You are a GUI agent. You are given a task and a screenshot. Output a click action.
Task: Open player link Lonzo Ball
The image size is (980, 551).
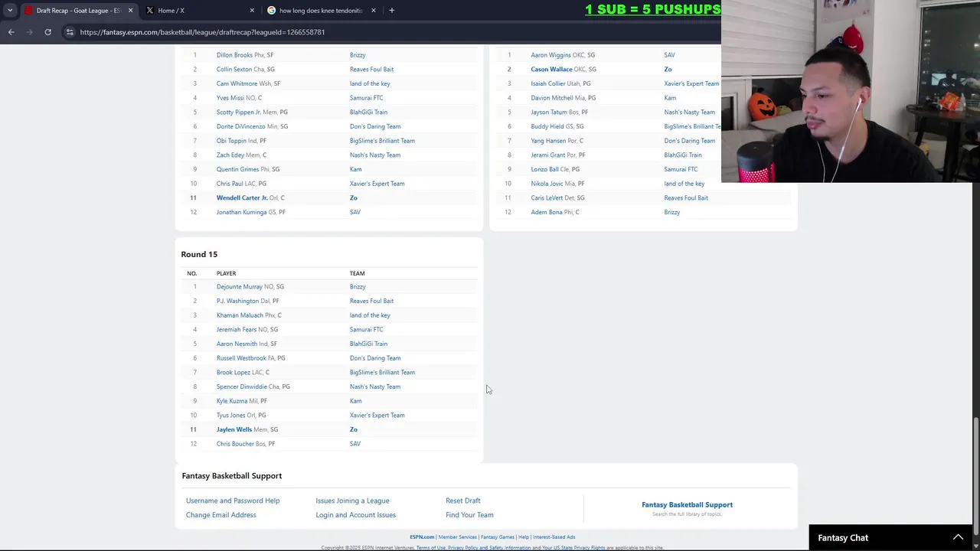coord(545,169)
